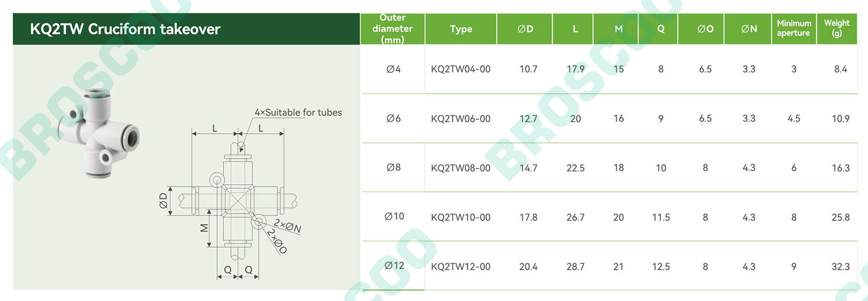Select model KQ2TW10-00 in table
Screen dimensions: 868x301
point(461,218)
